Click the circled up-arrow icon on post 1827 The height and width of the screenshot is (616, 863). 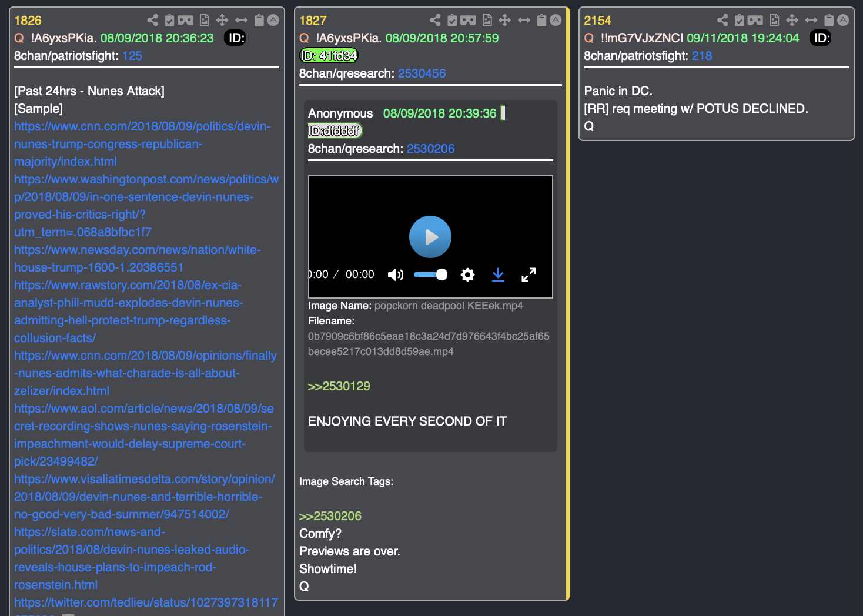coord(556,21)
